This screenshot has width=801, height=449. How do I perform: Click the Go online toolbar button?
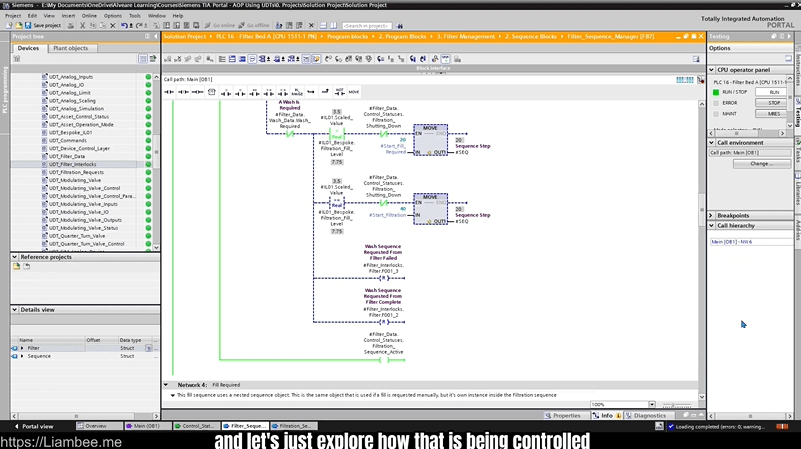(x=222, y=25)
